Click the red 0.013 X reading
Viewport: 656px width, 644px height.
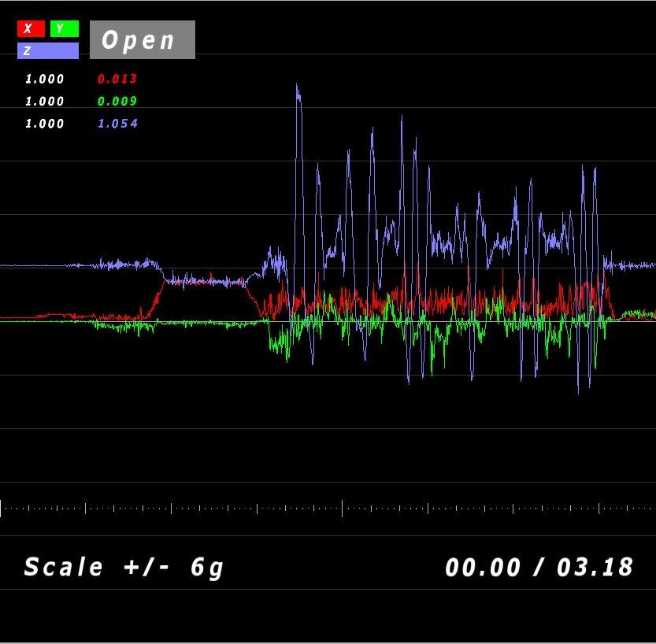click(x=117, y=79)
